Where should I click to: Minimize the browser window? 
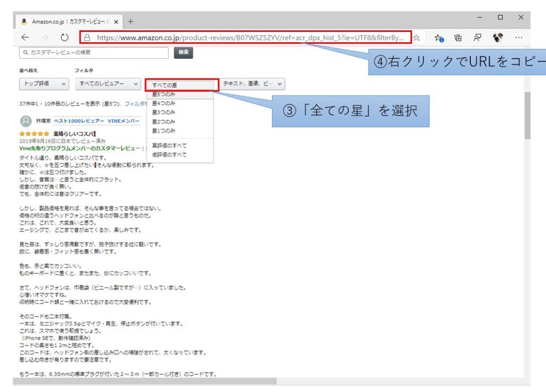click(480, 17)
